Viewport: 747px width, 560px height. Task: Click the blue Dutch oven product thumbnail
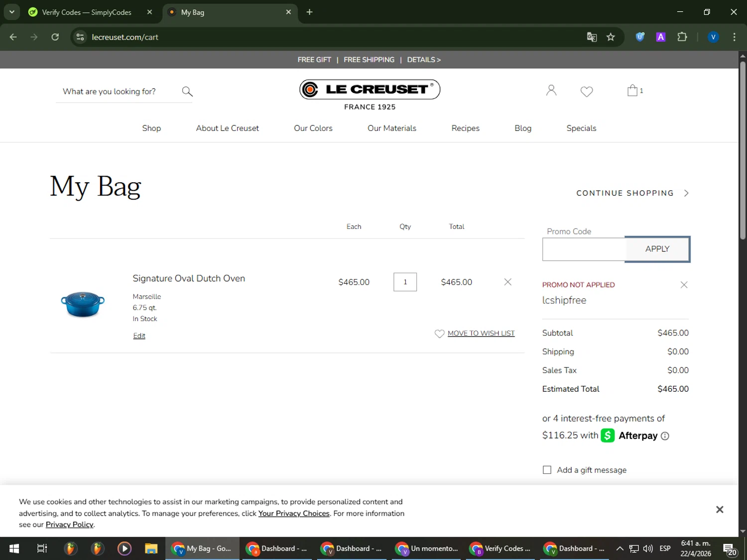pos(83,304)
